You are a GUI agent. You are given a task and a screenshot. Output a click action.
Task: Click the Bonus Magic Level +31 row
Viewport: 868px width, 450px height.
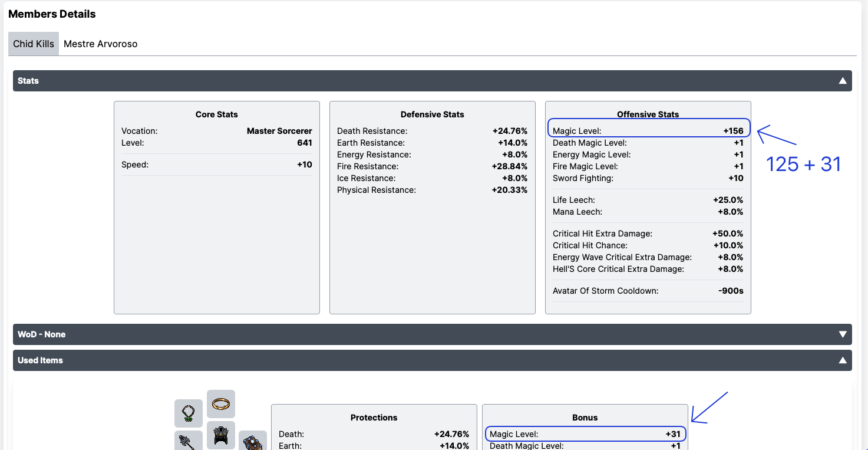(585, 434)
